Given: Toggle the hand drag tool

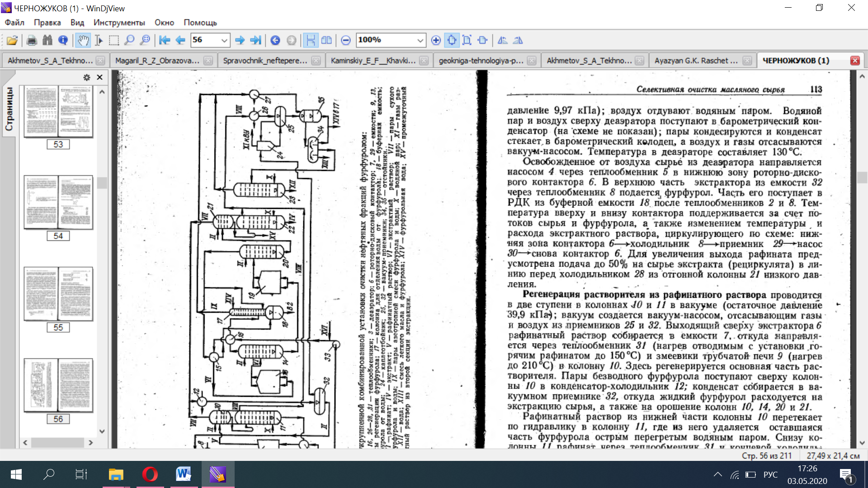Looking at the screenshot, I should (83, 40).
